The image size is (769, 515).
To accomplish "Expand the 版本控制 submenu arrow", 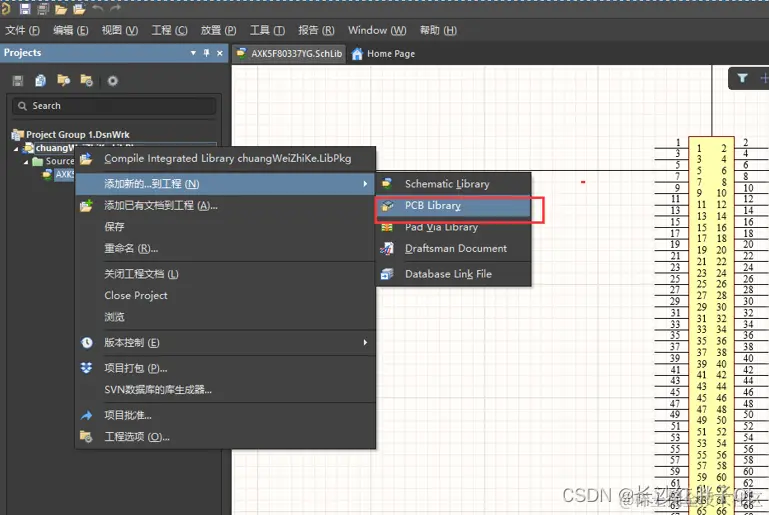I will (x=365, y=342).
